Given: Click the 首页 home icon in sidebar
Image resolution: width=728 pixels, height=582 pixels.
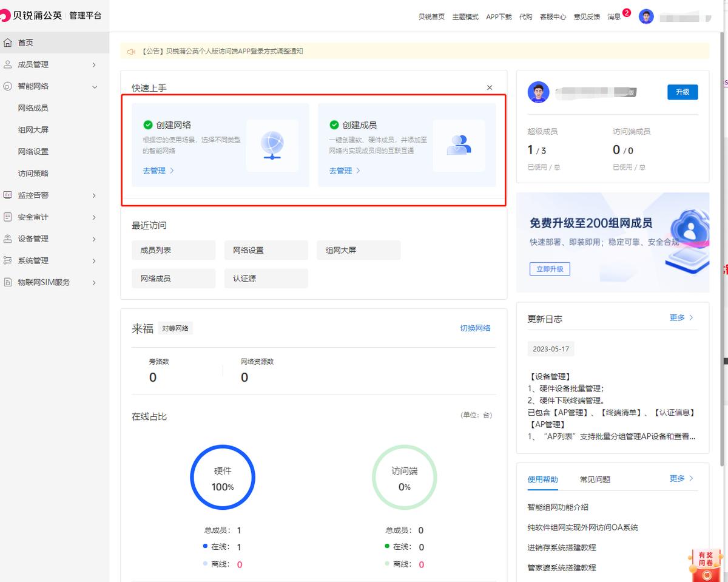Looking at the screenshot, I should pos(8,42).
